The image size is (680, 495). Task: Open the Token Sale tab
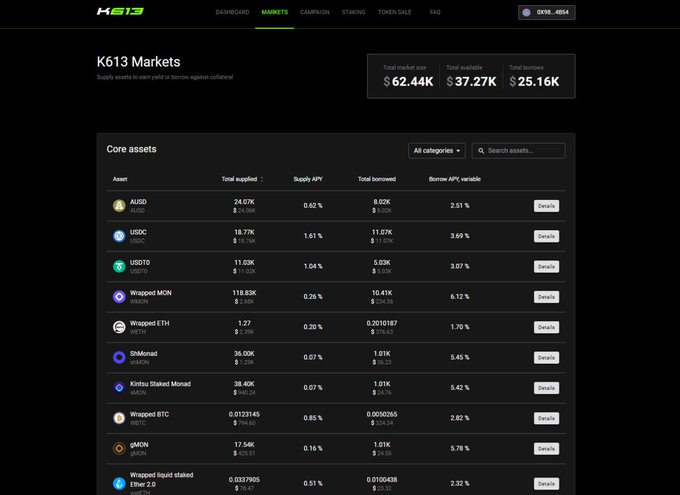point(395,12)
